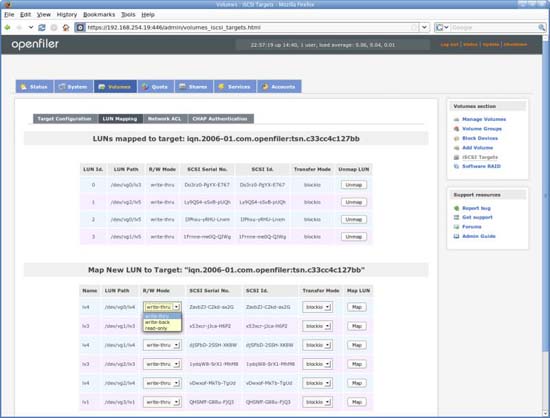Switch to the Network ACL tab
550x418 pixels.
click(165, 119)
